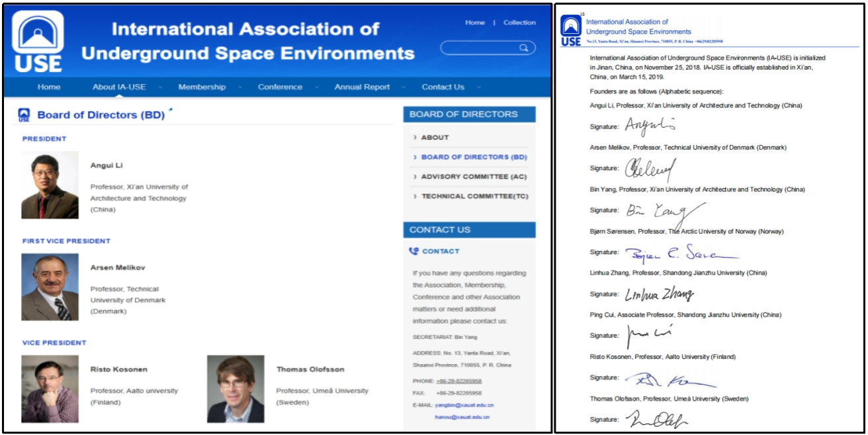Click inside the header search field
This screenshot has width=868, height=435.
480,48
